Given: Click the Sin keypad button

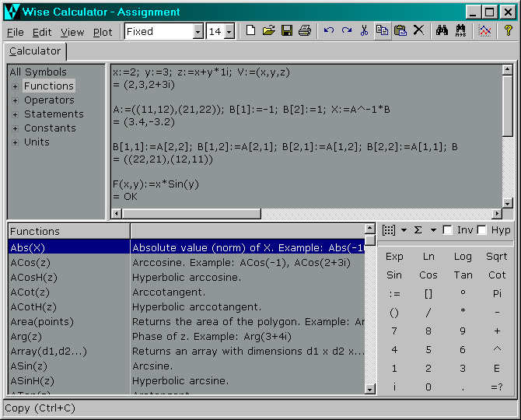Looking at the screenshot, I should click(x=394, y=275).
